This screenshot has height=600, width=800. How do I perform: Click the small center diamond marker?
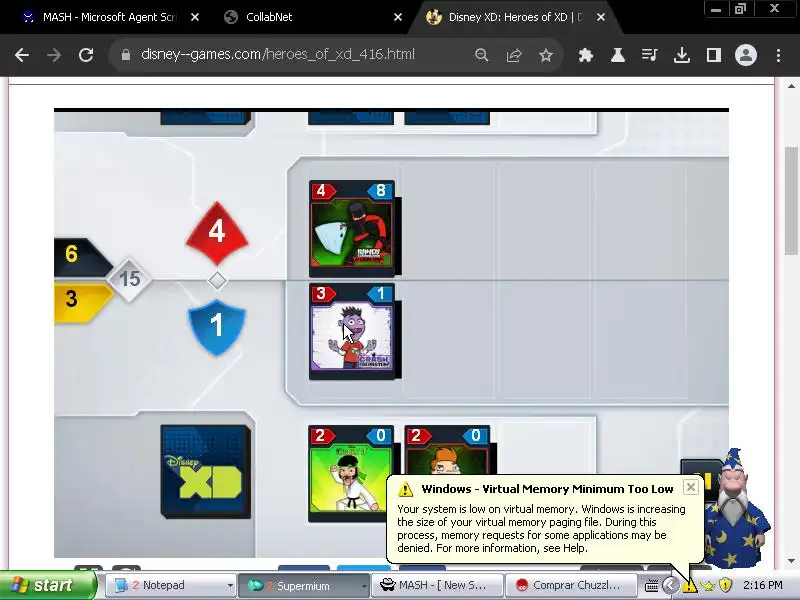pyautogui.click(x=217, y=281)
